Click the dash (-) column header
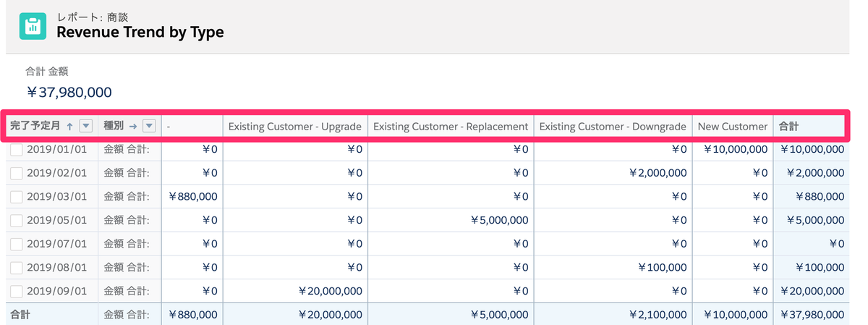This screenshot has height=325, width=868. [x=169, y=127]
